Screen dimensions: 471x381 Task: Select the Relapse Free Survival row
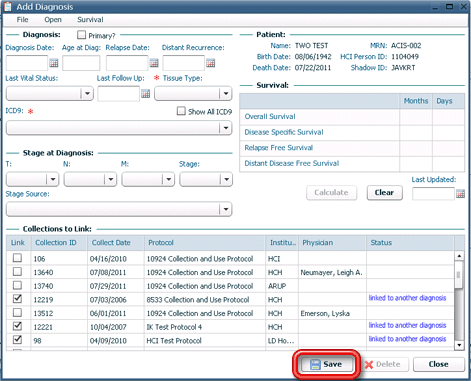coord(352,148)
